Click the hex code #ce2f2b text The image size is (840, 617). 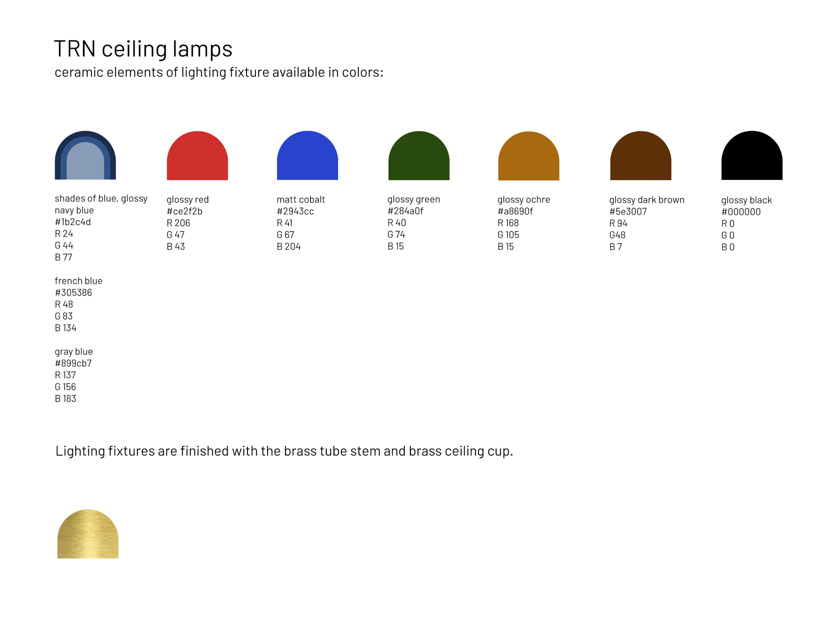(184, 211)
